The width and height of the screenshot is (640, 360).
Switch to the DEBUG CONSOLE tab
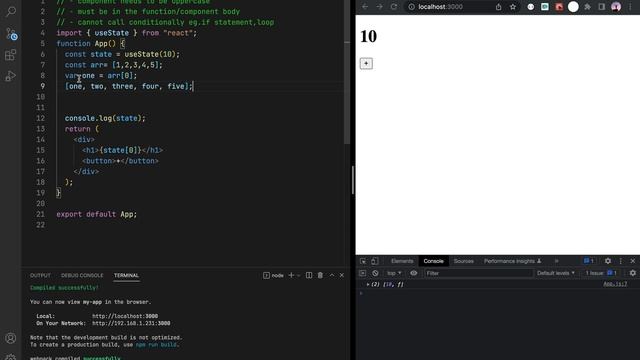[x=82, y=276]
